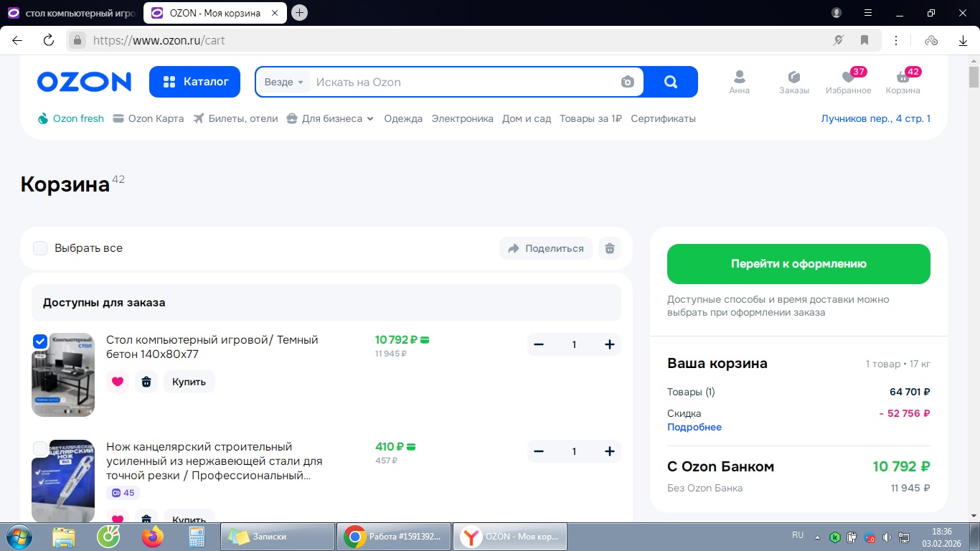Viewport: 980px width, 551px height.
Task: Click the trash icon next to Поделиться
Action: coord(610,248)
